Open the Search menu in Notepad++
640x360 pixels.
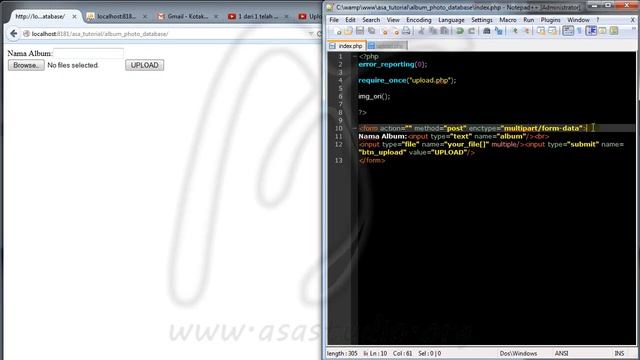[x=371, y=20]
